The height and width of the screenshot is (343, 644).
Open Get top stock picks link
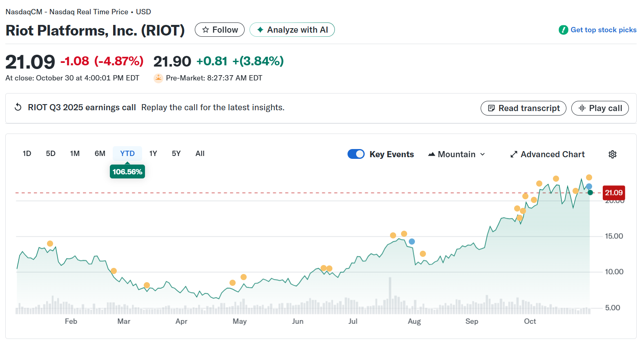point(597,30)
